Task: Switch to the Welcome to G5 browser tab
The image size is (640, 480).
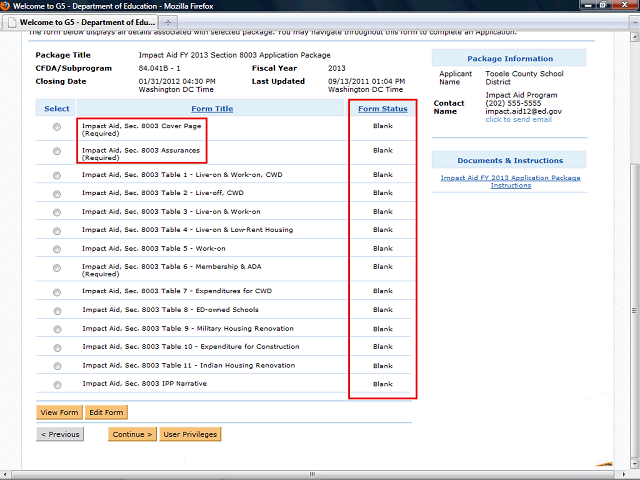Action: [x=80, y=22]
